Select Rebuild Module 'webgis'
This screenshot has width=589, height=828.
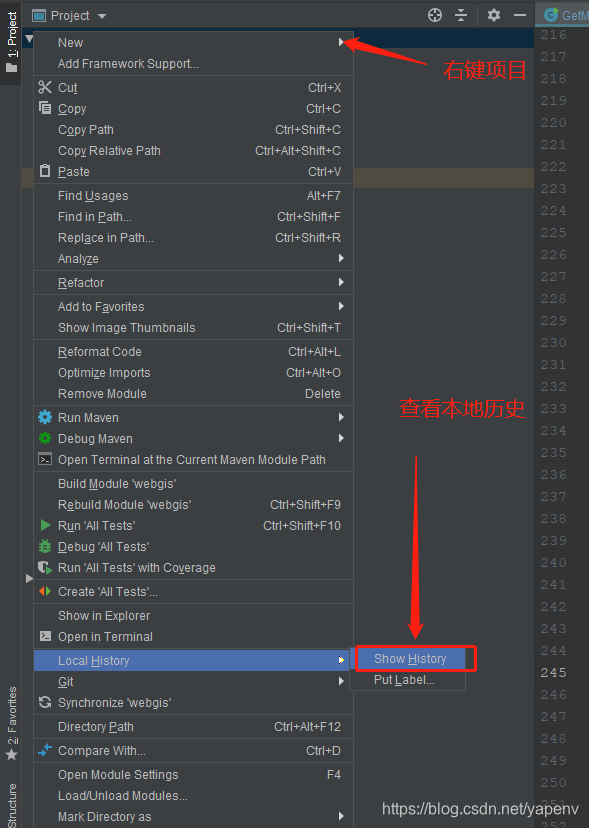[x=193, y=504]
